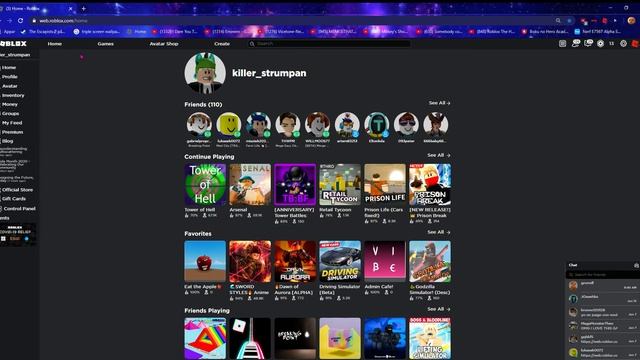Open a new browser tab with plus icon
The image size is (640, 360).
84,8
